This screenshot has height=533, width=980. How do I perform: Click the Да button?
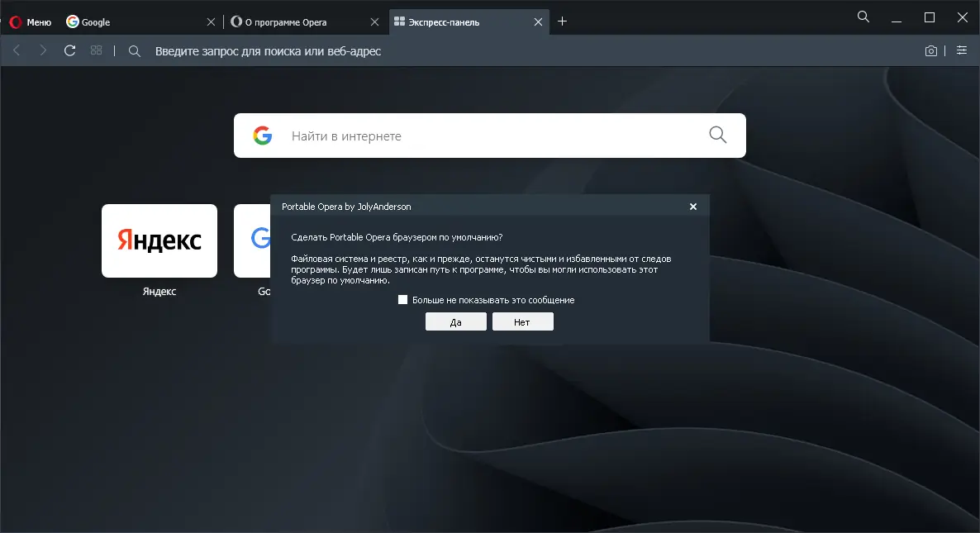click(x=455, y=321)
